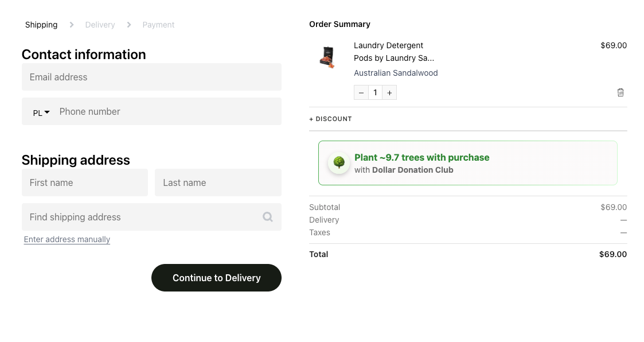
Task: Open the PL phone country code dropdown
Action: 41,112
